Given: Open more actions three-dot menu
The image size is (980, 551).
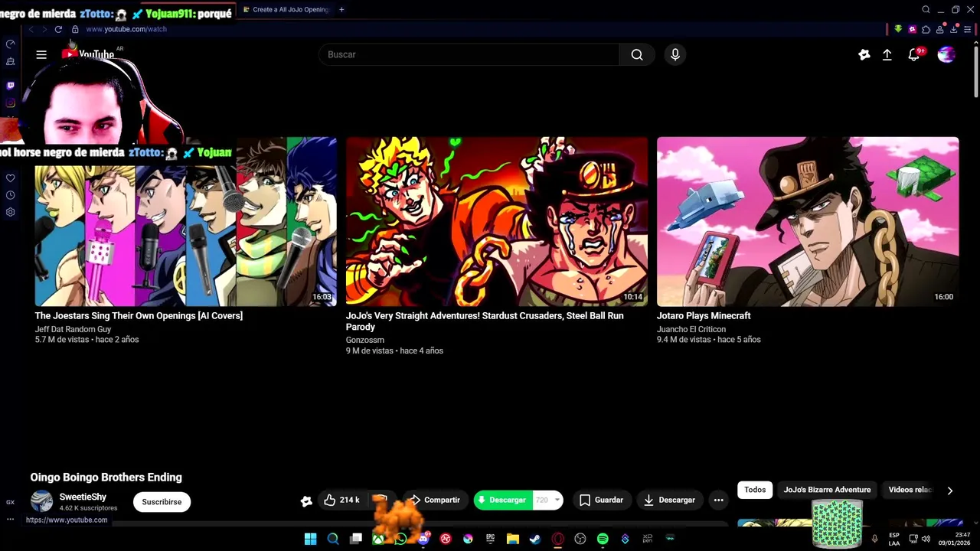Looking at the screenshot, I should [x=718, y=500].
